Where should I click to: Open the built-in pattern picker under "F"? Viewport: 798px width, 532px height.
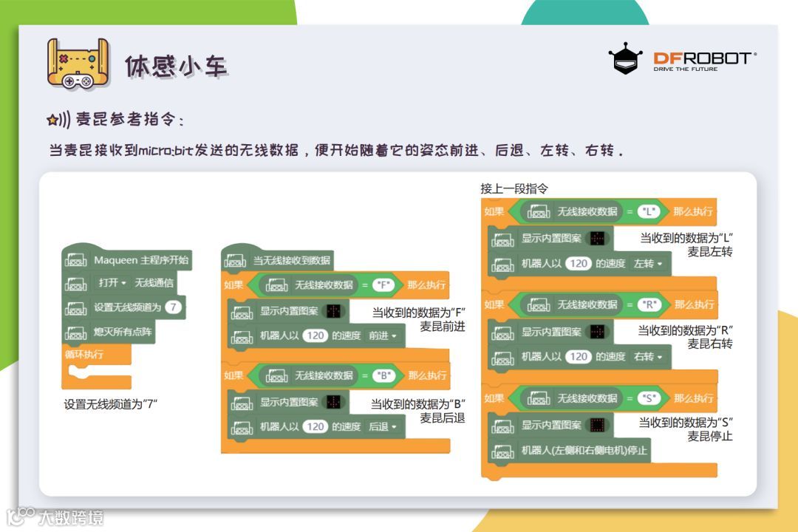tap(333, 311)
